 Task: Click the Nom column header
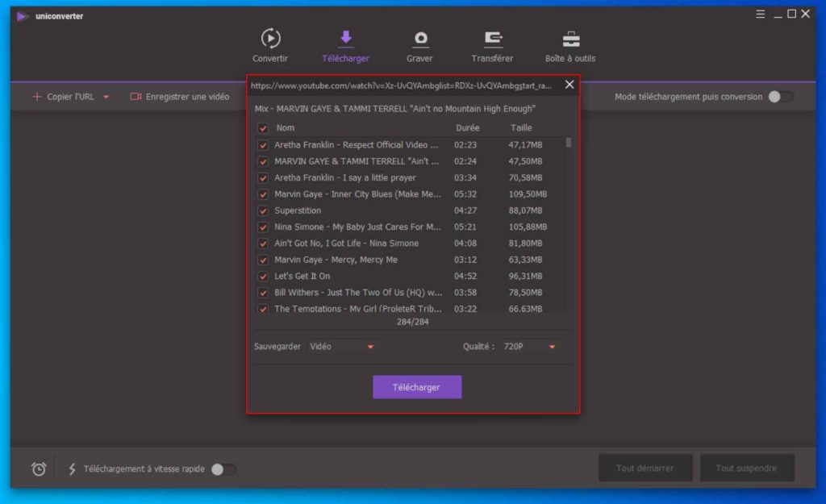(286, 128)
